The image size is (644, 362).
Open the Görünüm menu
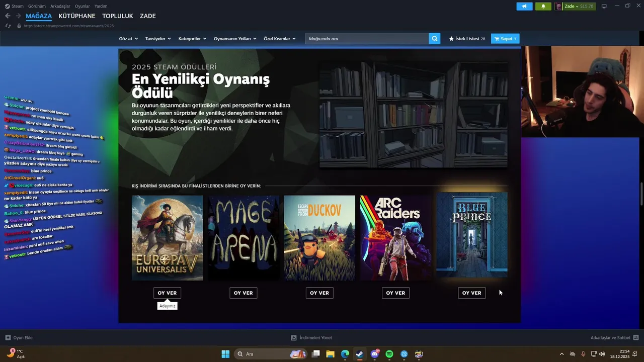tap(37, 6)
